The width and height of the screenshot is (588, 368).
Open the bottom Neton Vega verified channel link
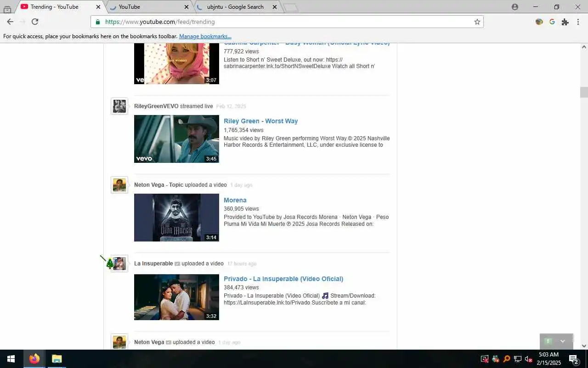tap(149, 342)
